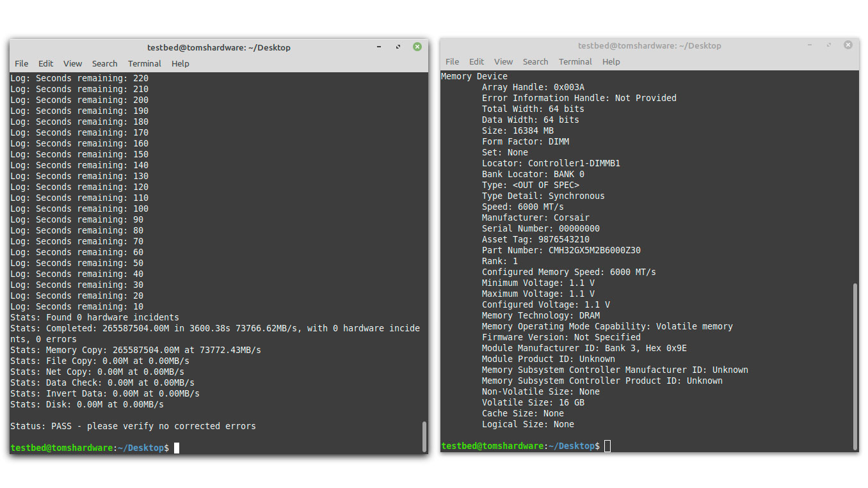This screenshot has width=868, height=488.
Task: Click the right terminal title bar text
Action: point(649,45)
